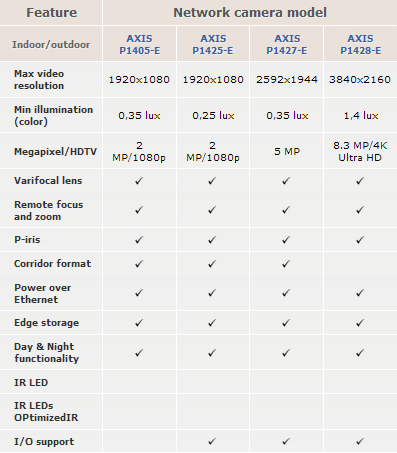Click the Corridor format checkmark for P1427-E

pyautogui.click(x=286, y=264)
